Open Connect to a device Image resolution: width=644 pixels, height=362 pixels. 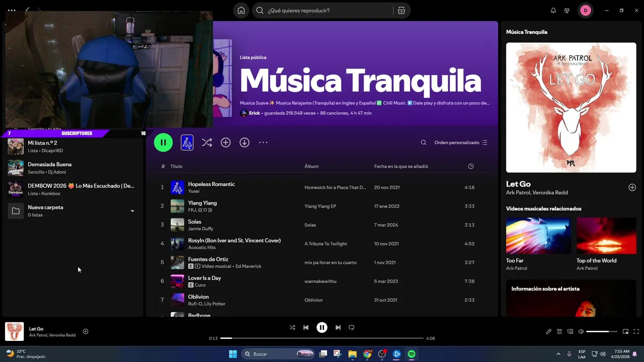click(570, 331)
